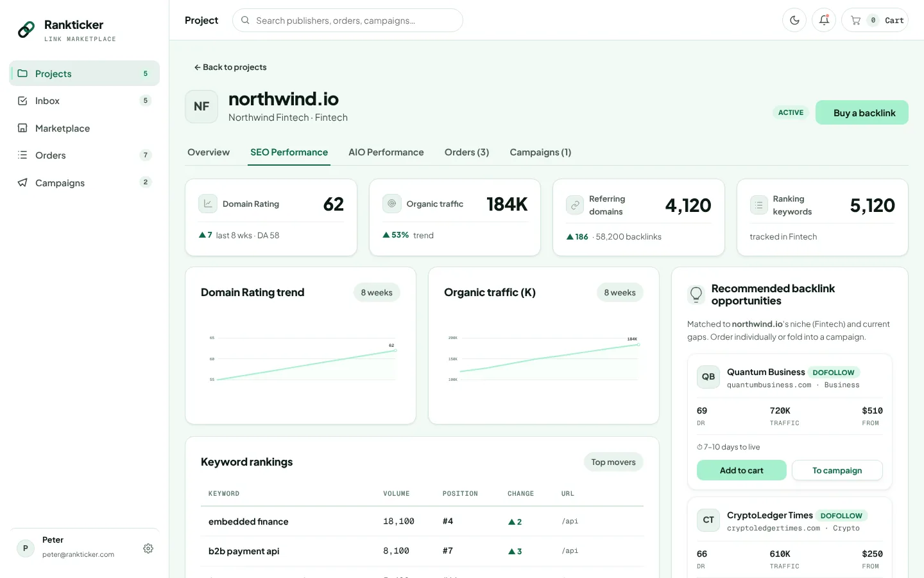The image size is (924, 578).
Task: Click 8 weeks chip on Domain Rating trend
Action: tap(377, 292)
